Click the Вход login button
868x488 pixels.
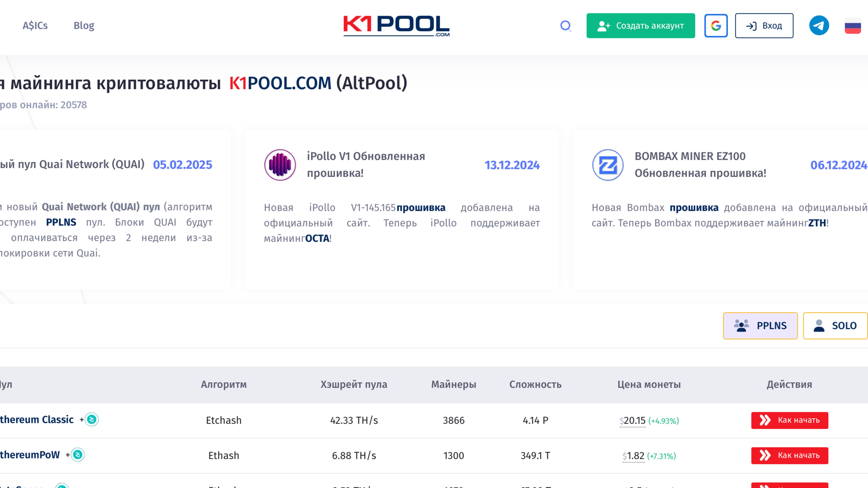point(764,26)
